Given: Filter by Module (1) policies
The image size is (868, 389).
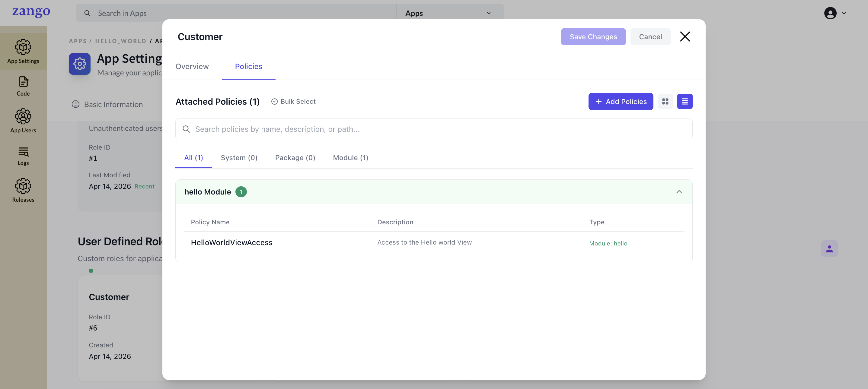Looking at the screenshot, I should (x=350, y=158).
